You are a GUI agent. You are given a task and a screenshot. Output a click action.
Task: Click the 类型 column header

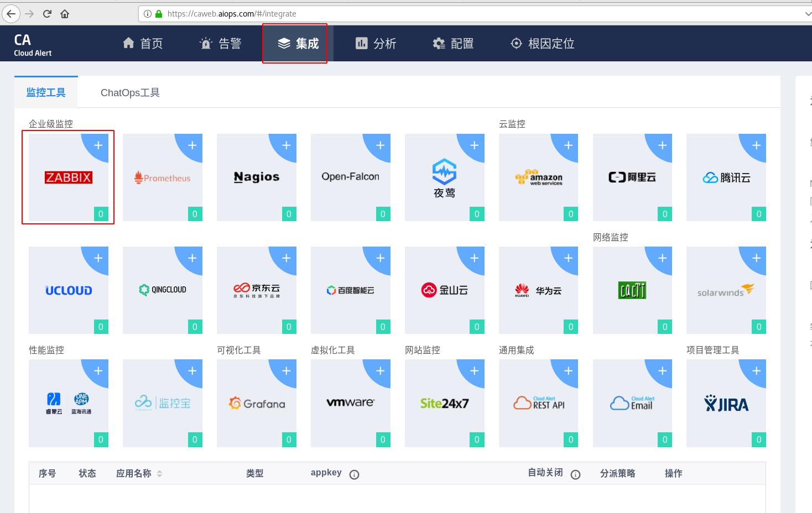pos(255,473)
